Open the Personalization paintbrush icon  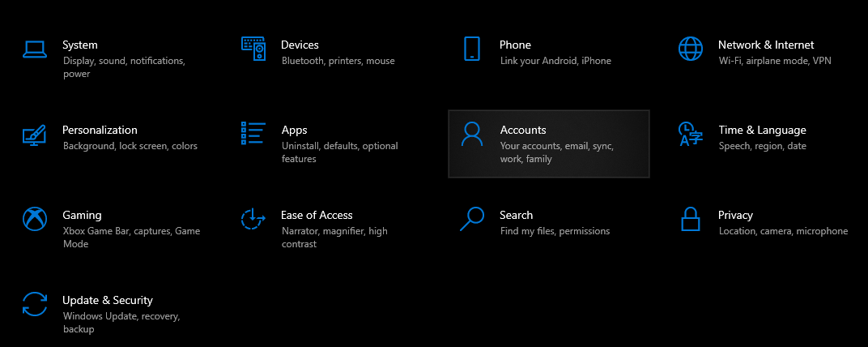click(34, 134)
